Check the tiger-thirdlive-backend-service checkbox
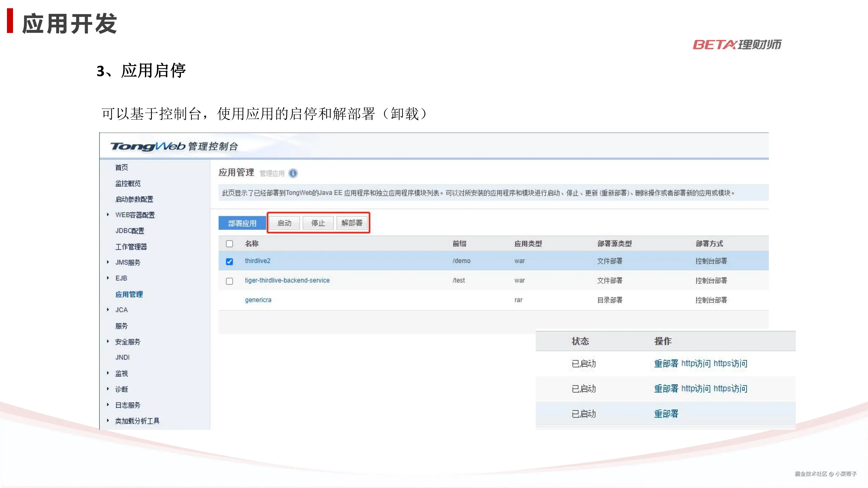This screenshot has height=488, width=868. coord(229,281)
